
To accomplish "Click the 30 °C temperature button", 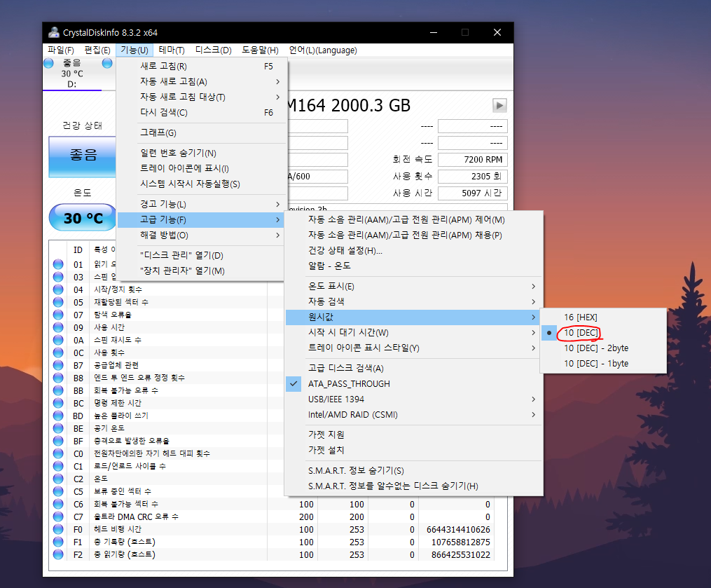I will [83, 218].
